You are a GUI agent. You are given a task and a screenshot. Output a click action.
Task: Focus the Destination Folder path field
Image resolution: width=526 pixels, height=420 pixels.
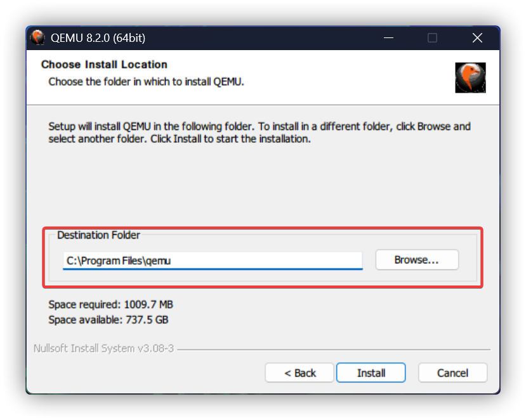(x=213, y=261)
